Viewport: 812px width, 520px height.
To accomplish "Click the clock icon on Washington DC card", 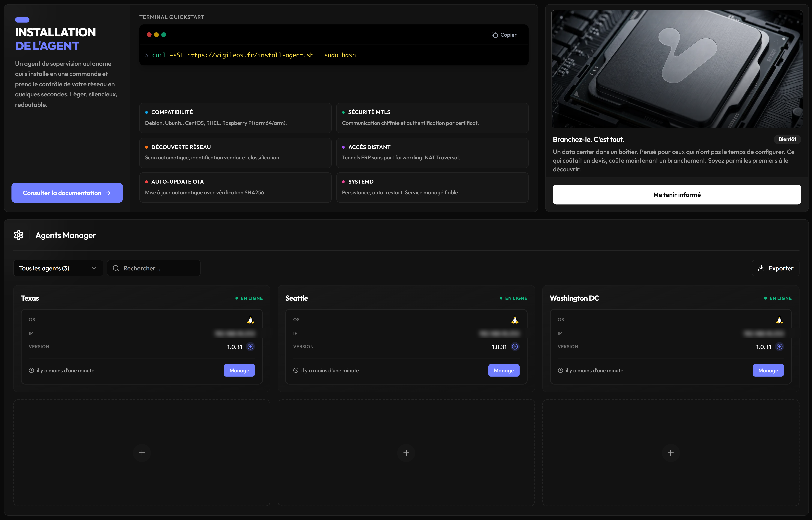I will tap(560, 370).
